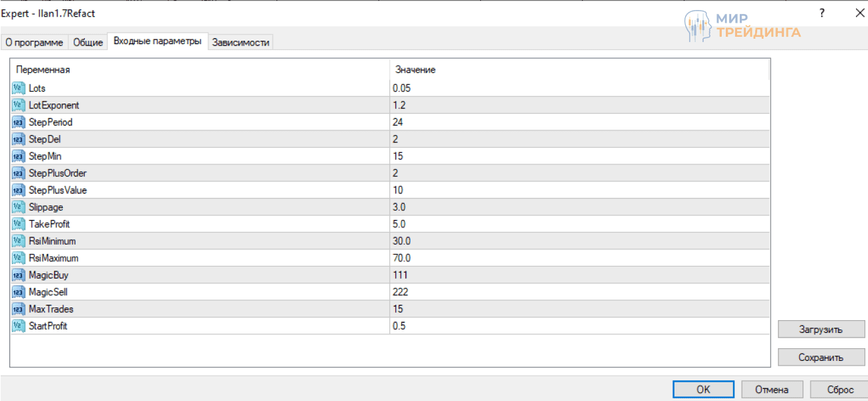Click the StepMin integer icon
The height and width of the screenshot is (401, 868).
pos(18,156)
